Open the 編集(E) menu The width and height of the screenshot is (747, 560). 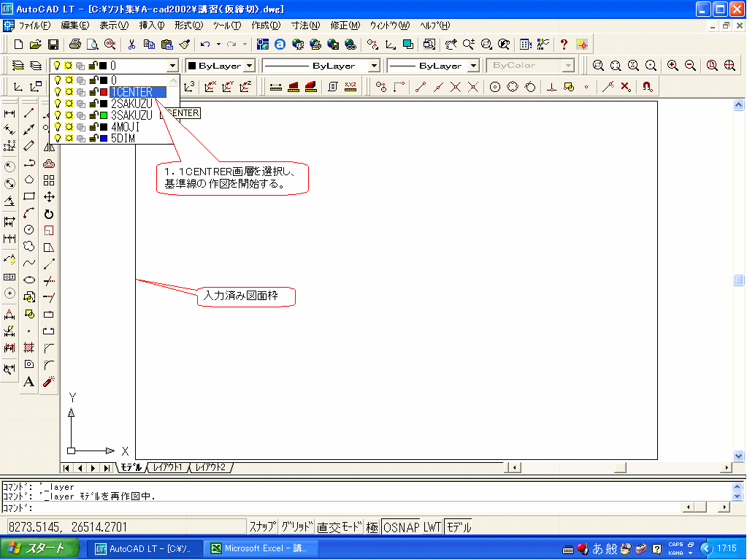click(74, 26)
